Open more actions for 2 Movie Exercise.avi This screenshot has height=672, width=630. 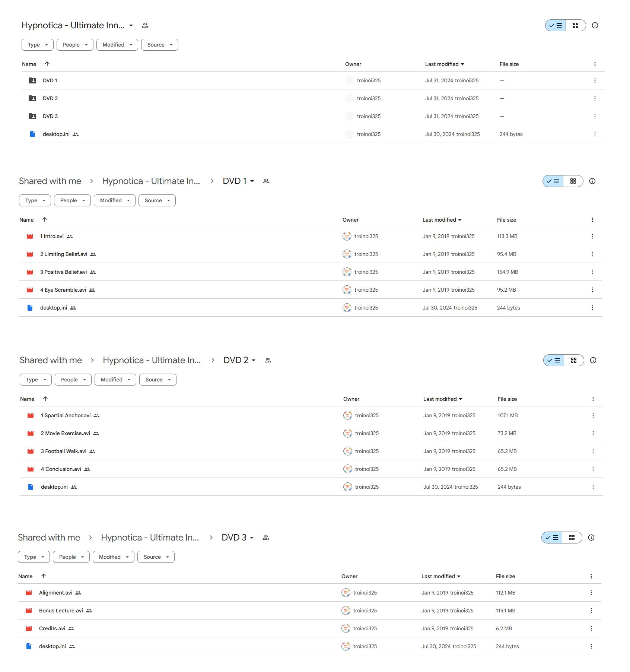pyautogui.click(x=593, y=433)
